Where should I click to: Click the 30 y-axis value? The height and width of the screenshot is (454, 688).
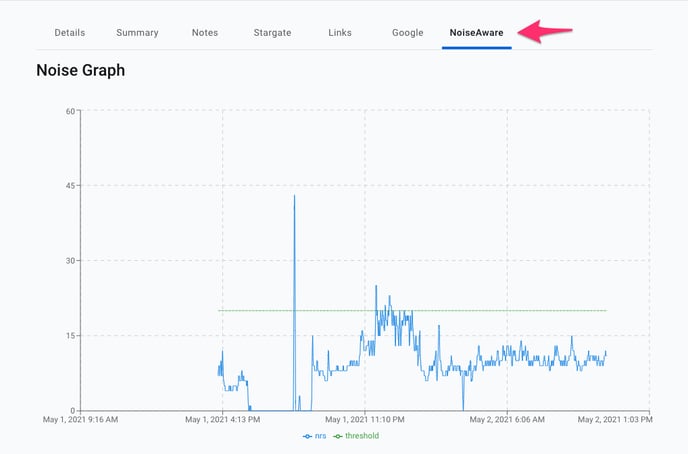(x=70, y=261)
